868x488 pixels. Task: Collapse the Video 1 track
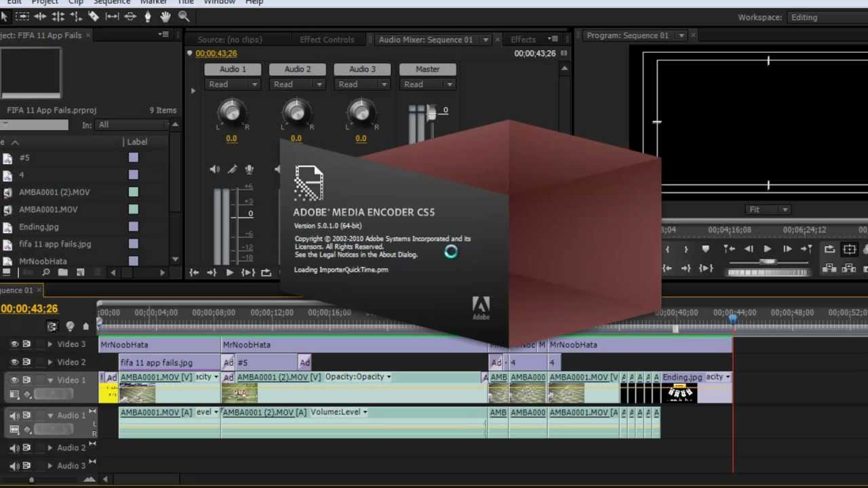click(50, 380)
